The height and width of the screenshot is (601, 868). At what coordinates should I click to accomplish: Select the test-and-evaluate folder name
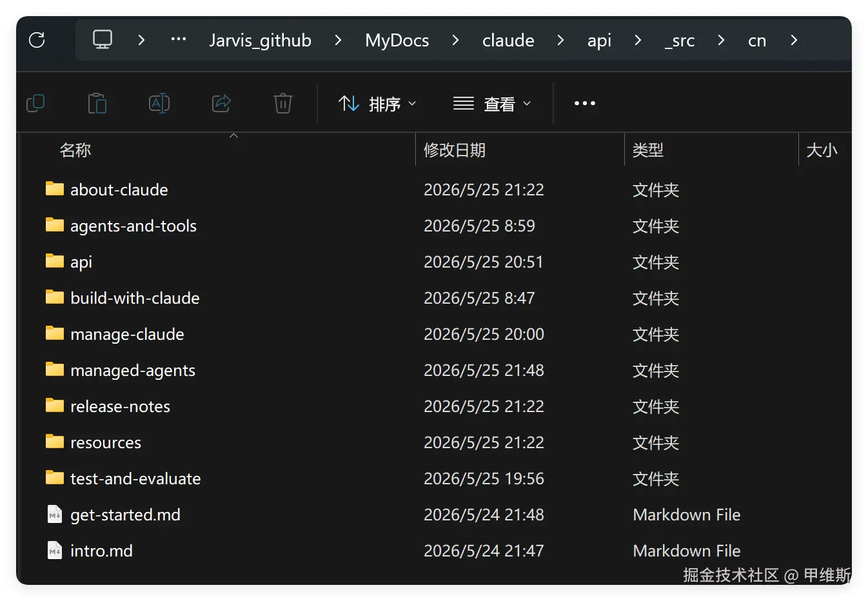pos(135,478)
